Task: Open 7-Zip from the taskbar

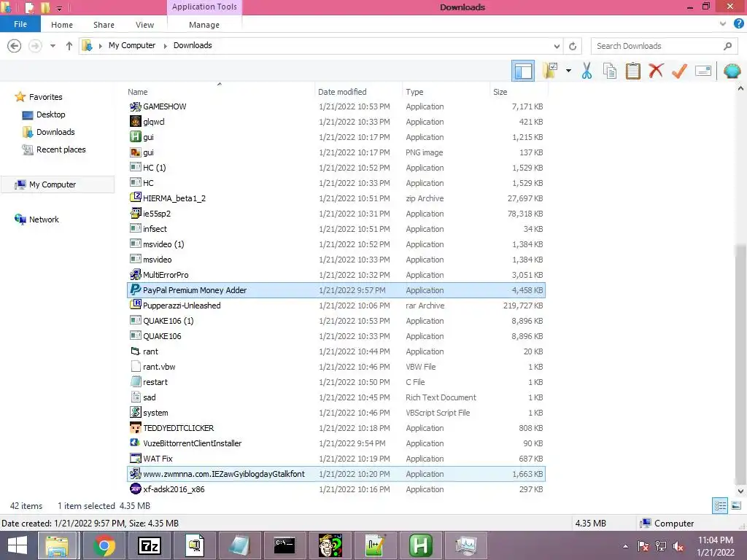Action: 149,545
